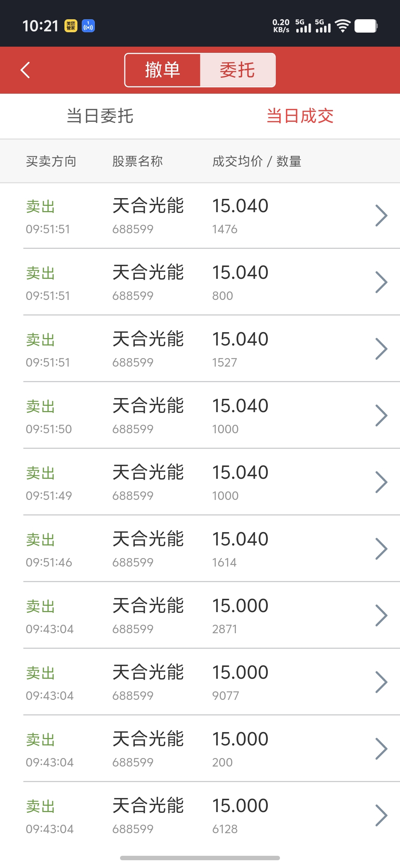Tap the blue hotspot status icon
This screenshot has height=868, width=400.
pos(88,26)
